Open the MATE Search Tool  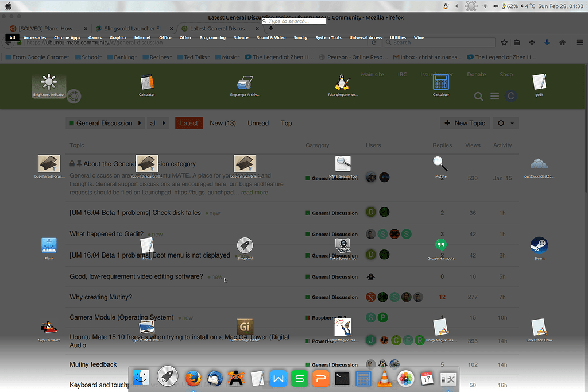point(343,164)
